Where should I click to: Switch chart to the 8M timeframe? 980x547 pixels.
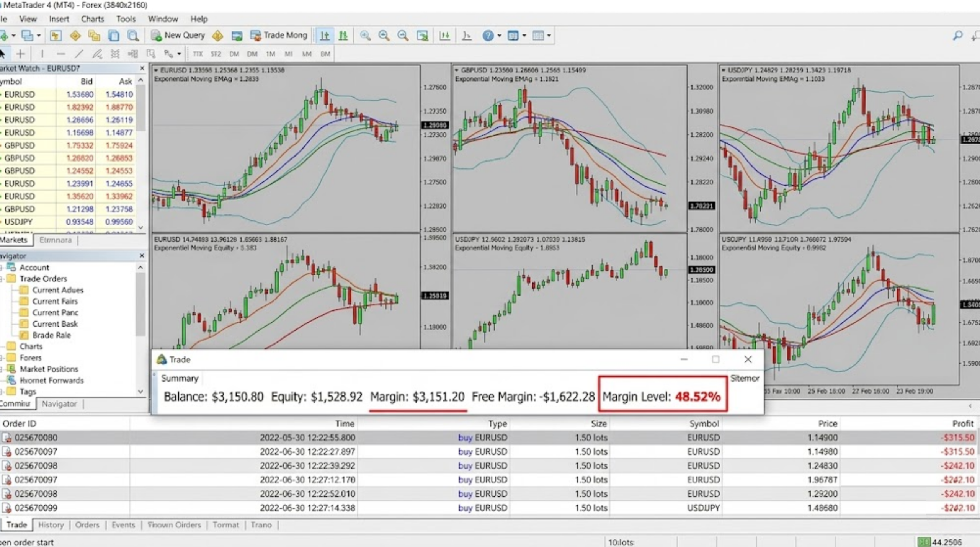point(325,54)
